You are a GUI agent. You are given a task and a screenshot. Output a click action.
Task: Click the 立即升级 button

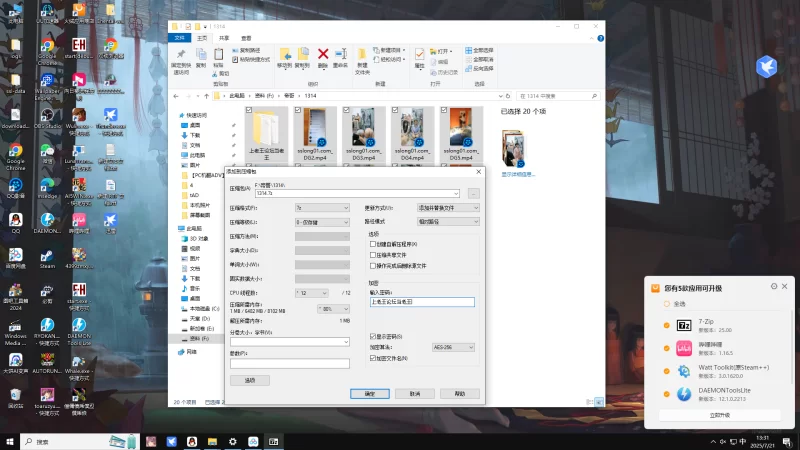coord(719,414)
